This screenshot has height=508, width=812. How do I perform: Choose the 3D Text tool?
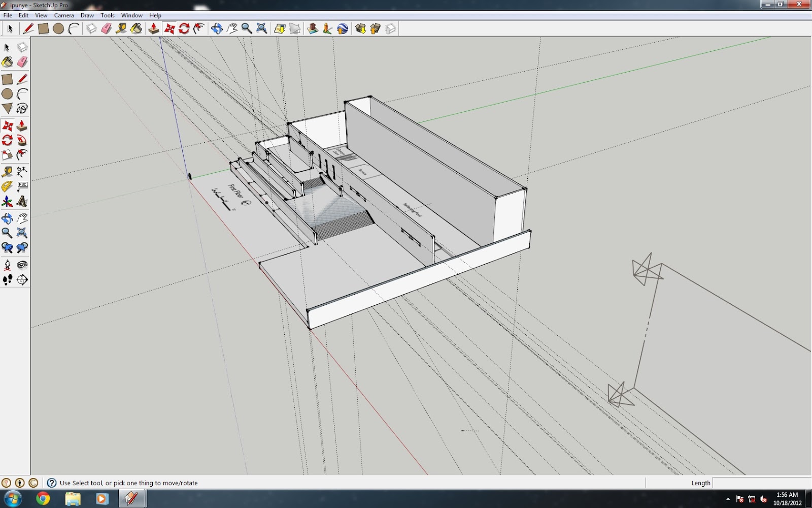coord(22,202)
